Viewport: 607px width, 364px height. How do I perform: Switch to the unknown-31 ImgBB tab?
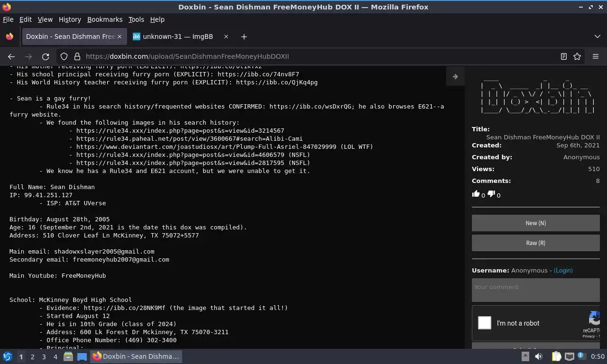point(181,36)
